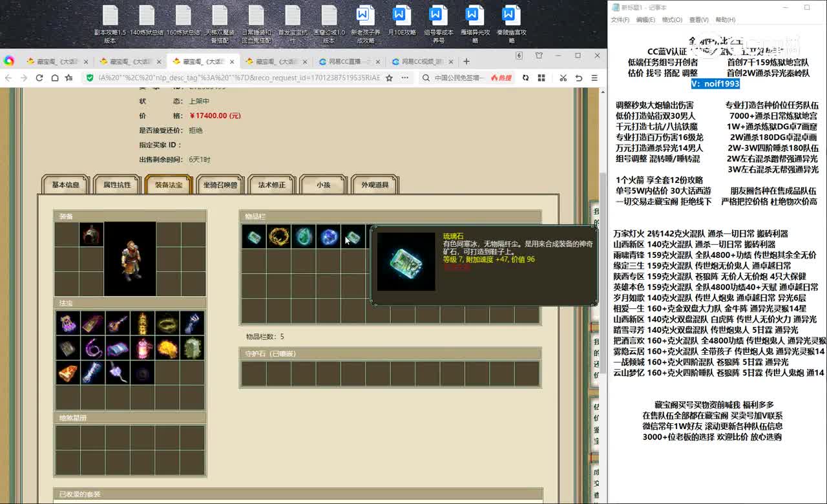Click the Notepad line starting 云山梦忆 160+克火四阶睡队
This screenshot has height=504, width=827.
pyautogui.click(x=718, y=373)
